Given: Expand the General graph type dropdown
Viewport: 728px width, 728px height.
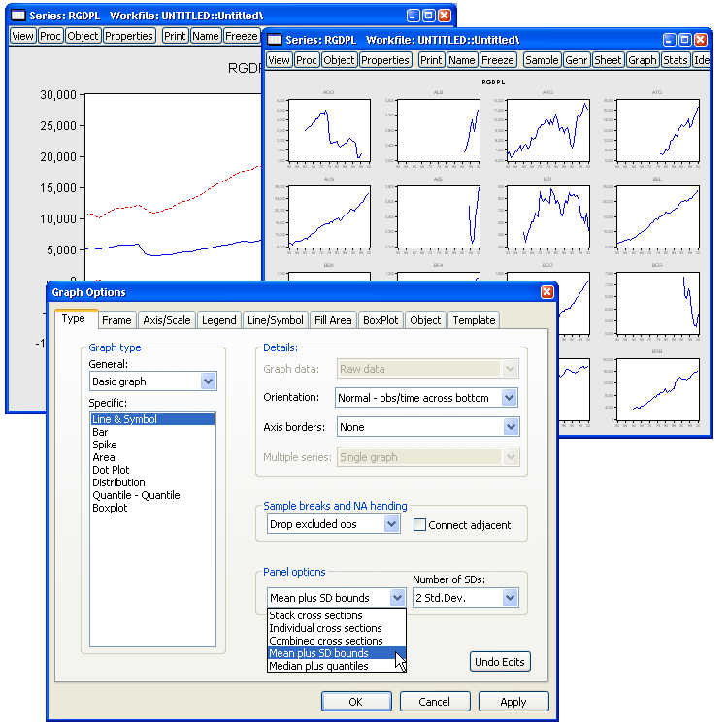Looking at the screenshot, I should (x=208, y=382).
